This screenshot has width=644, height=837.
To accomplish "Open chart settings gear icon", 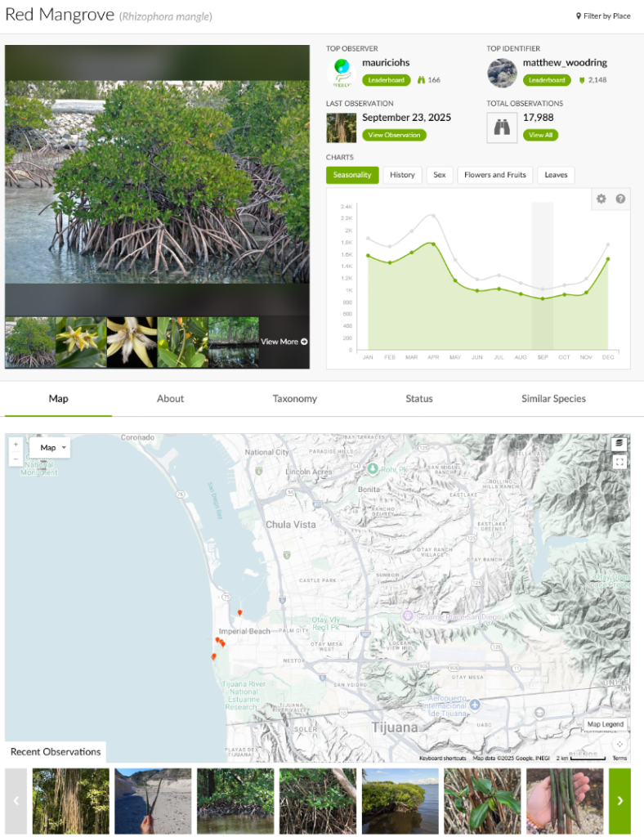I will click(x=602, y=199).
